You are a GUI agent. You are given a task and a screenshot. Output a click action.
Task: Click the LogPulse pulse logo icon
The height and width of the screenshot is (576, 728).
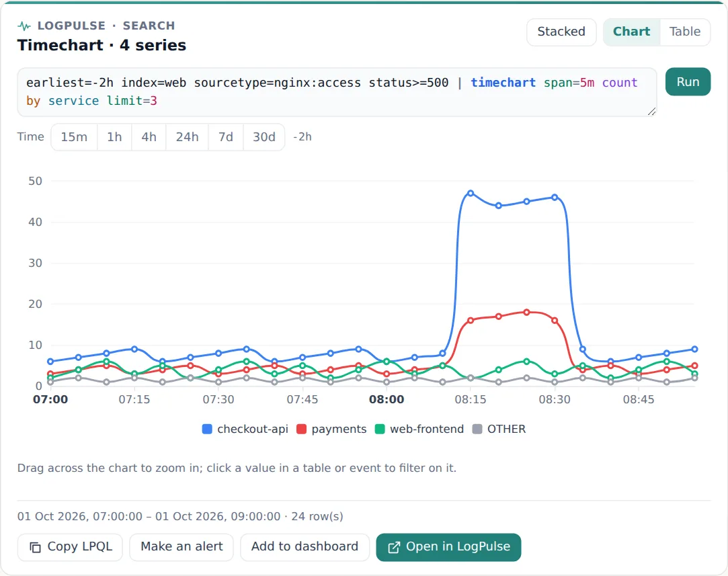tap(24, 26)
